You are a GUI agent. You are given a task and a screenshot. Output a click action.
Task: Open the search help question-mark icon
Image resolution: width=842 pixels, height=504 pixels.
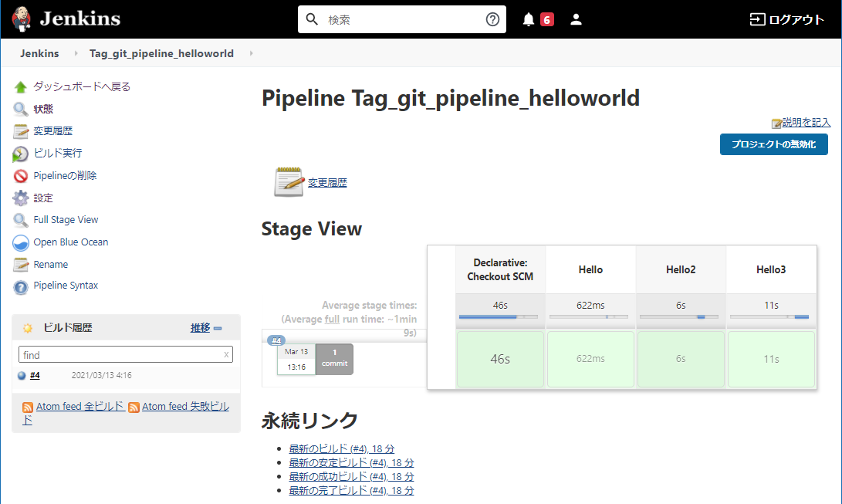492,19
